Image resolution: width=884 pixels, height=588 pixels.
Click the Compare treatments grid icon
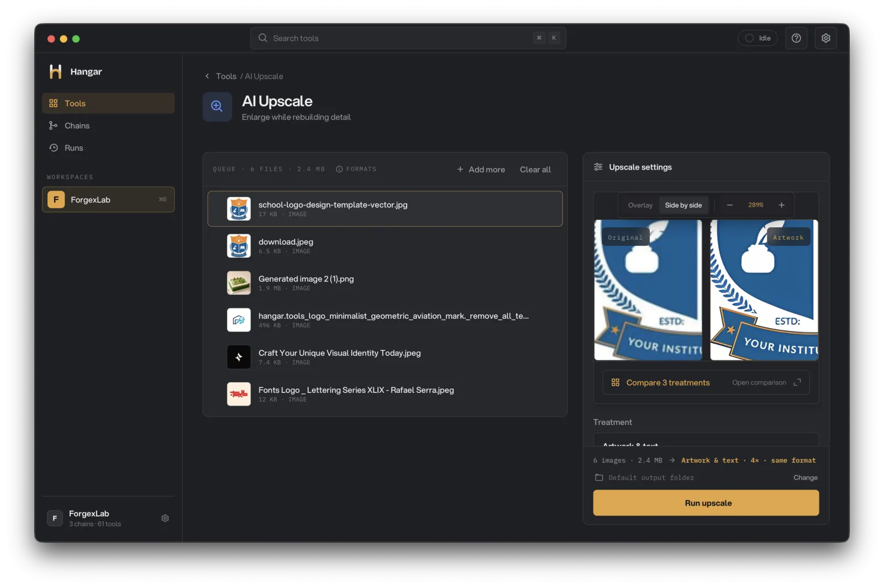(615, 382)
